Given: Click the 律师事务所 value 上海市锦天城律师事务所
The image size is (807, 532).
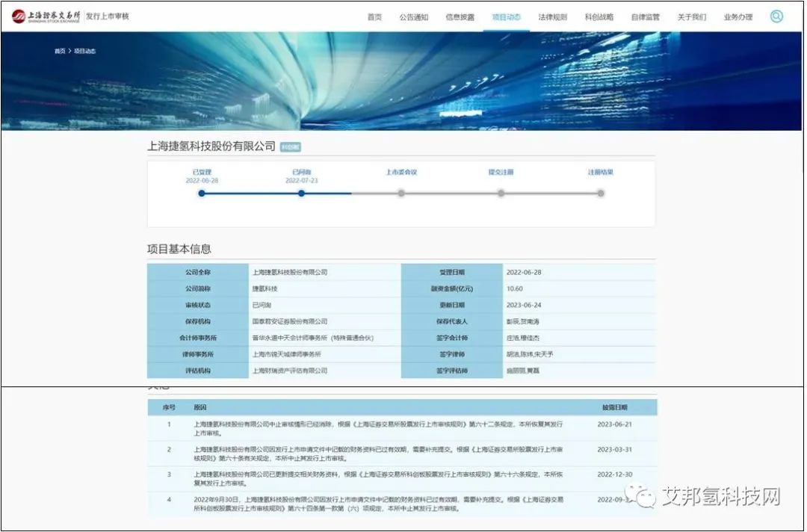Looking at the screenshot, I should click(x=287, y=354).
